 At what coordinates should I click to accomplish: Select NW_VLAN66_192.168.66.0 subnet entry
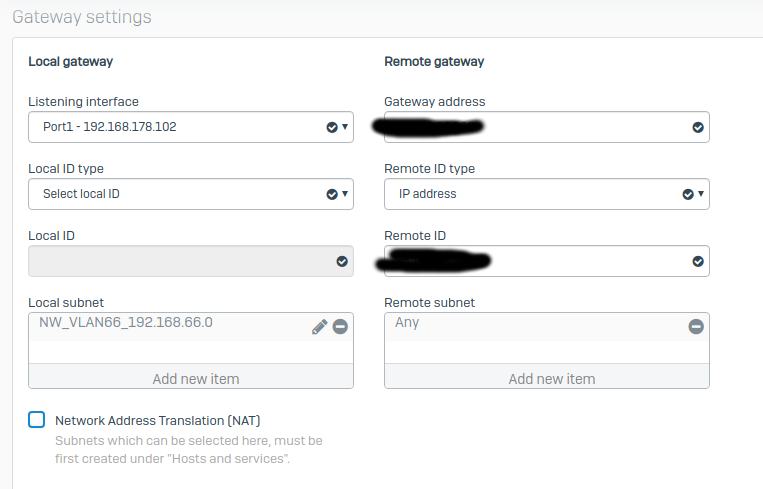tap(126, 323)
